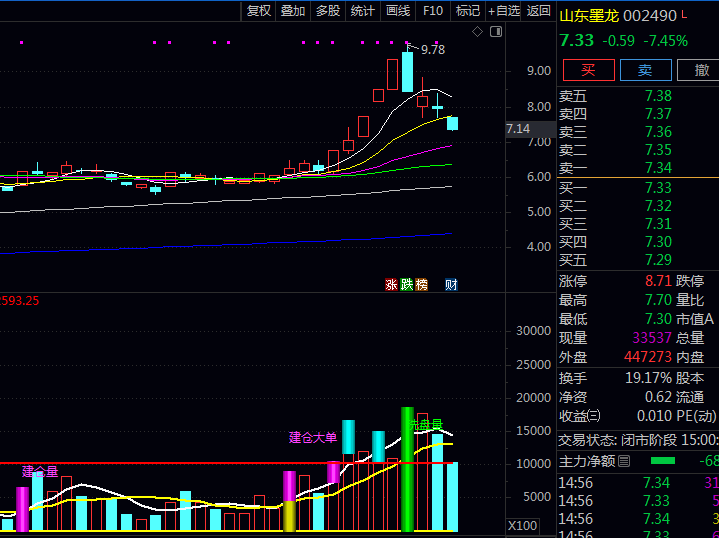Select the 卖四 price 7.37
Viewport: 719px width, 538px height.
(658, 114)
